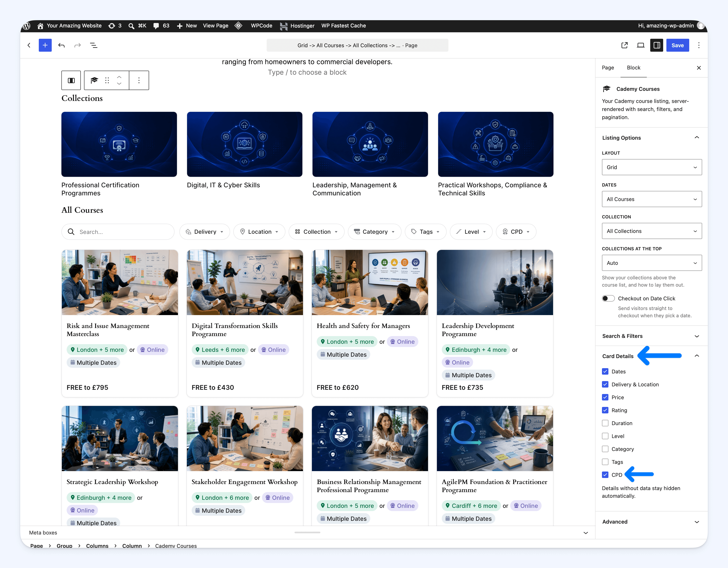Uncheck the Rating checkbox
The height and width of the screenshot is (568, 728).
[605, 410]
